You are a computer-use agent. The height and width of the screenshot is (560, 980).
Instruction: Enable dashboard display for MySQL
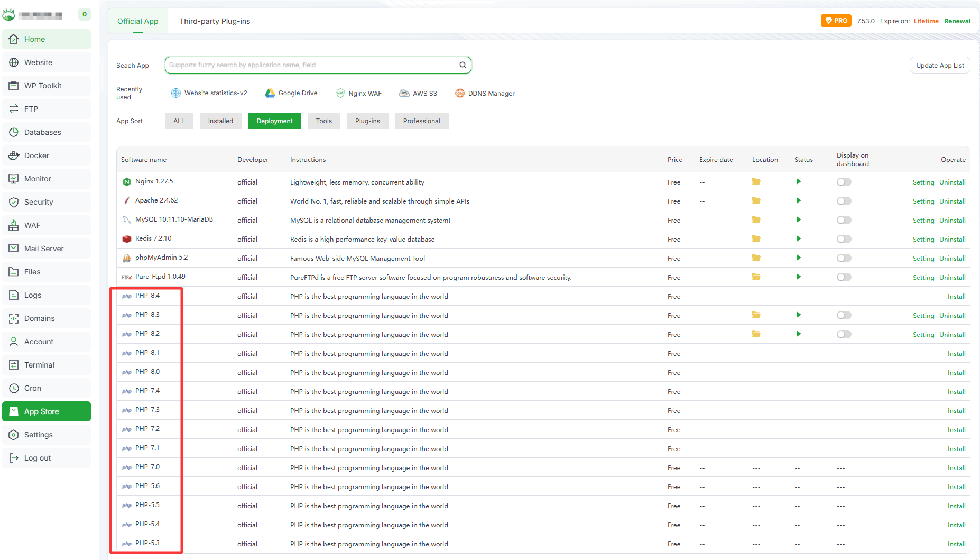pyautogui.click(x=844, y=220)
